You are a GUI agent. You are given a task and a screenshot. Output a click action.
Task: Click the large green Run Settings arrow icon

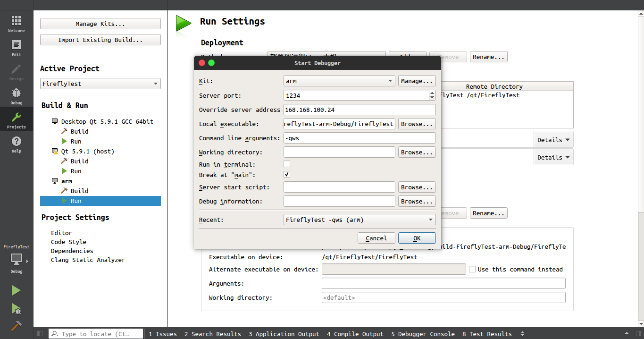[184, 23]
